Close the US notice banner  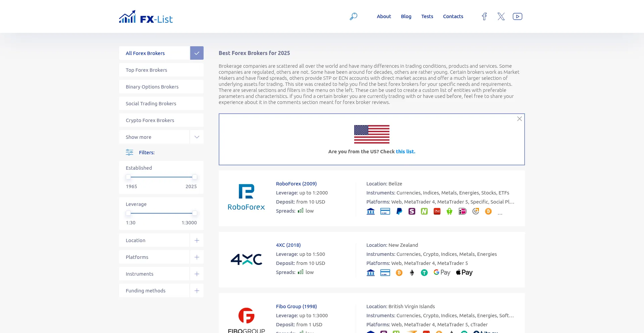[x=519, y=119]
